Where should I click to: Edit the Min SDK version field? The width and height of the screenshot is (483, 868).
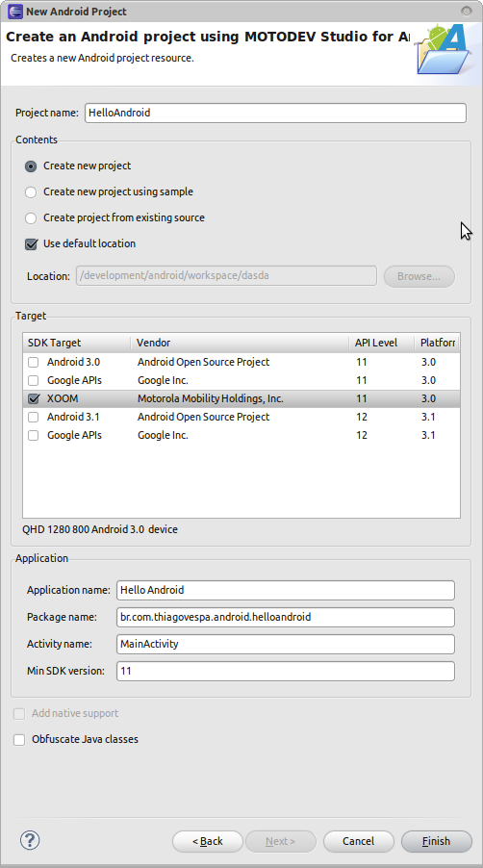pos(286,671)
